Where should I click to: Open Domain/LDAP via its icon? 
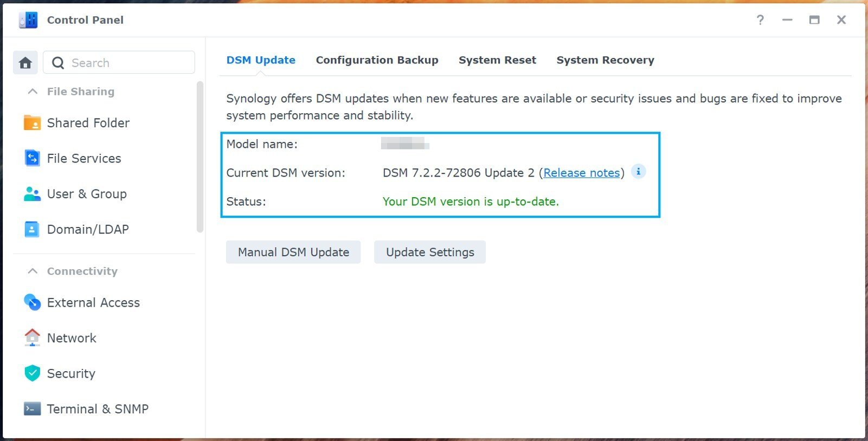tap(32, 230)
